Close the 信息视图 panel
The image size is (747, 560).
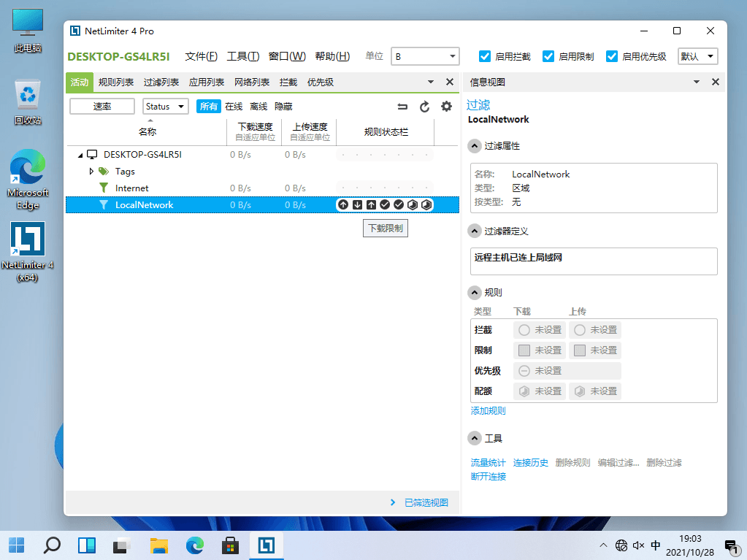[715, 82]
